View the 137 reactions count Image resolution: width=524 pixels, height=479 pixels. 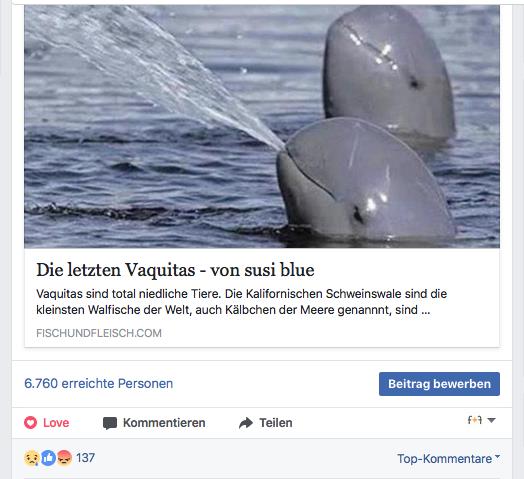(85, 458)
